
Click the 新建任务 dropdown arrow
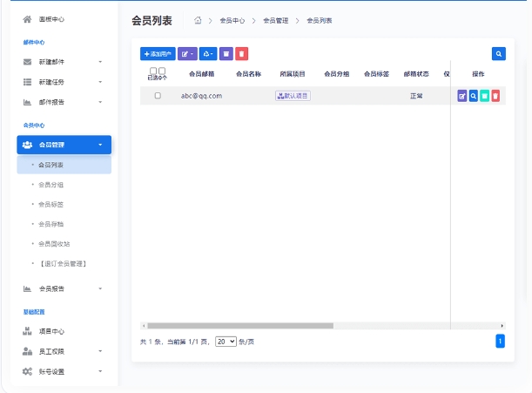(x=100, y=82)
